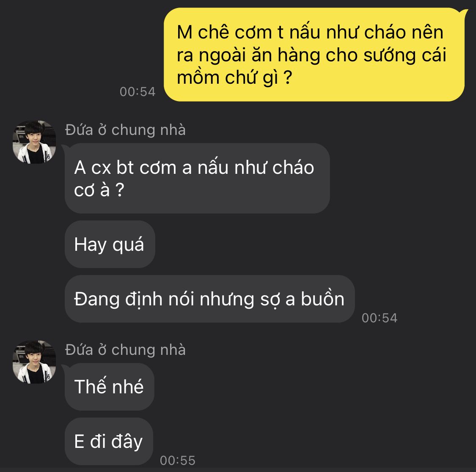Click "cơ à ?" line in gray bubble
Screen dimensions: 476x472
point(99,190)
